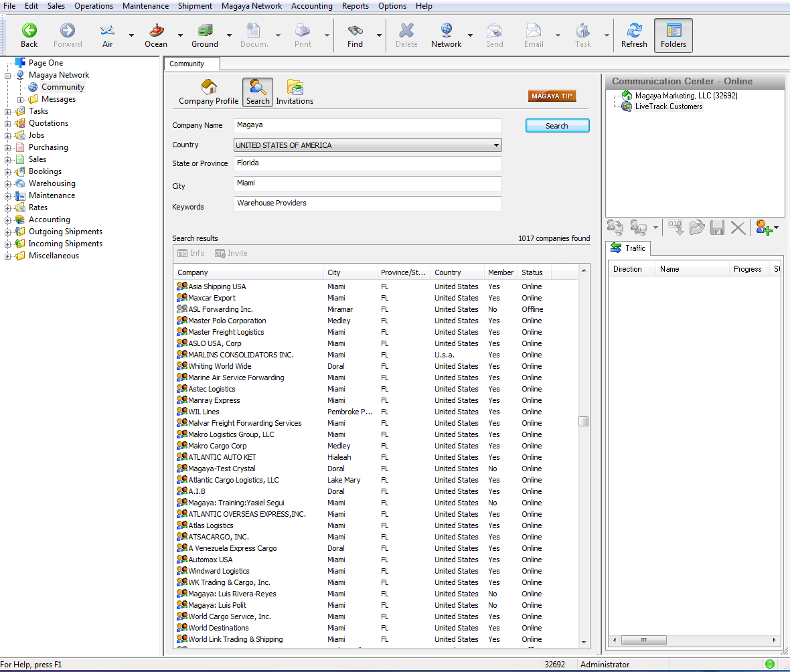Image resolution: width=790 pixels, height=672 pixels.
Task: Click the Company Name input field
Action: click(368, 125)
